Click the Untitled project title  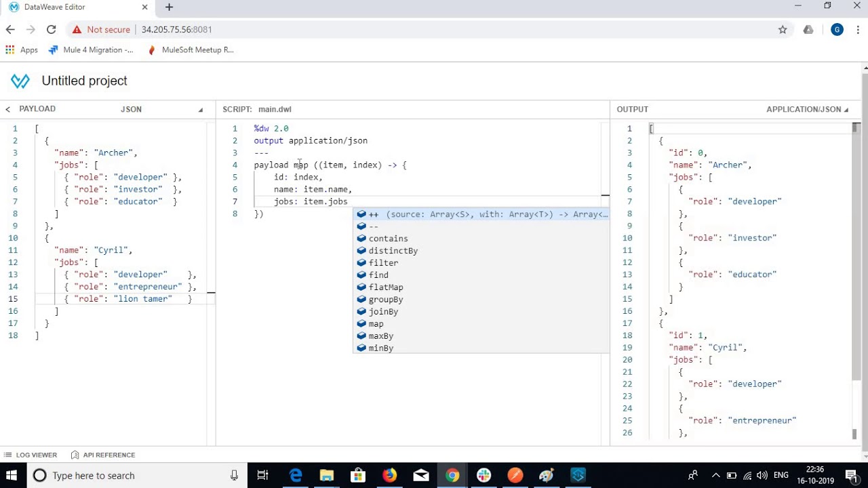(x=84, y=81)
